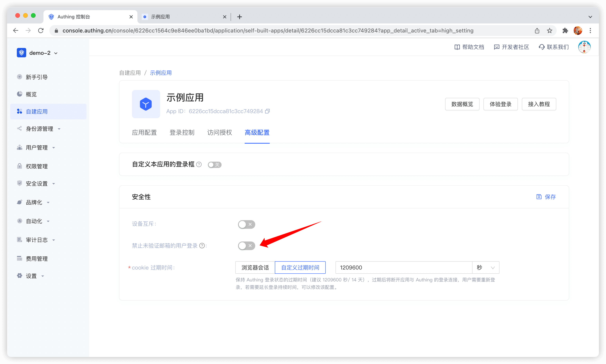Switch to the 登录控制 tab
Screen dimensions: 606x364
point(182,132)
